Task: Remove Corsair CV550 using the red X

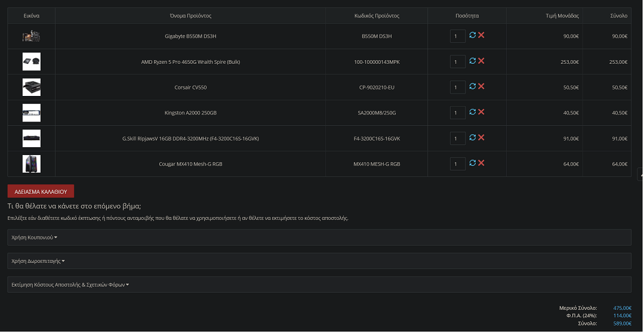Action: (481, 86)
